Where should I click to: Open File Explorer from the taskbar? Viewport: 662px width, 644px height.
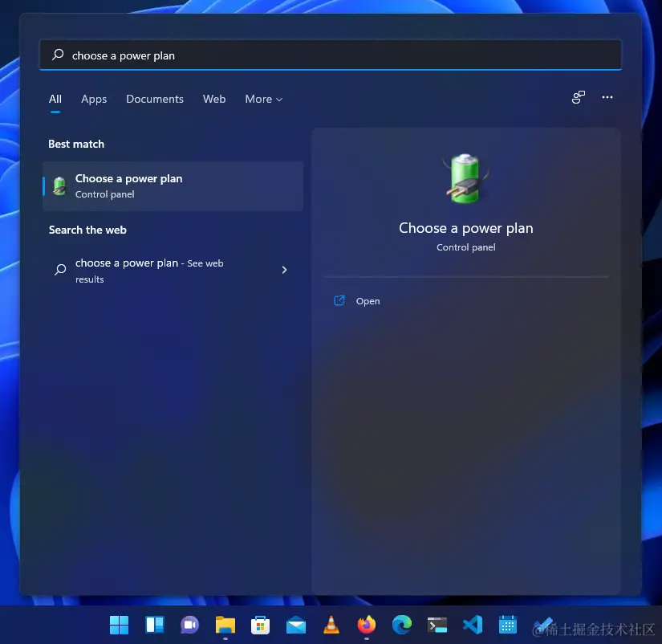(x=225, y=625)
